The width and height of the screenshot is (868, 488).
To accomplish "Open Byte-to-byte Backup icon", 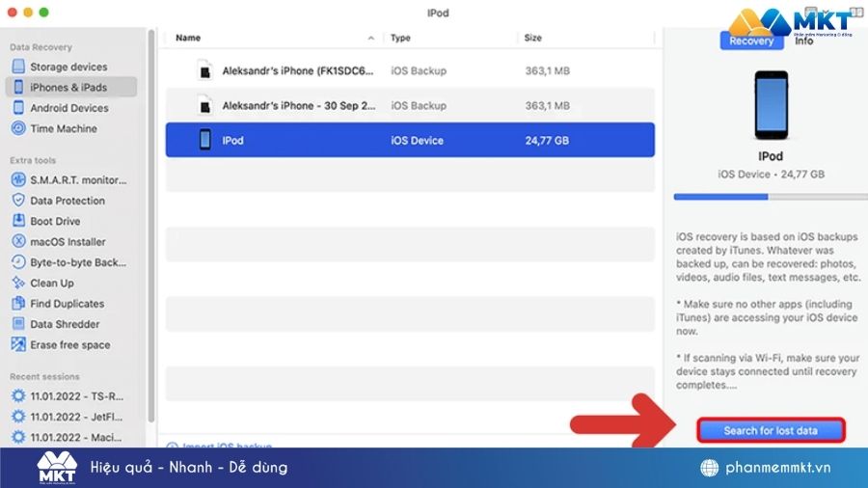I will point(18,261).
